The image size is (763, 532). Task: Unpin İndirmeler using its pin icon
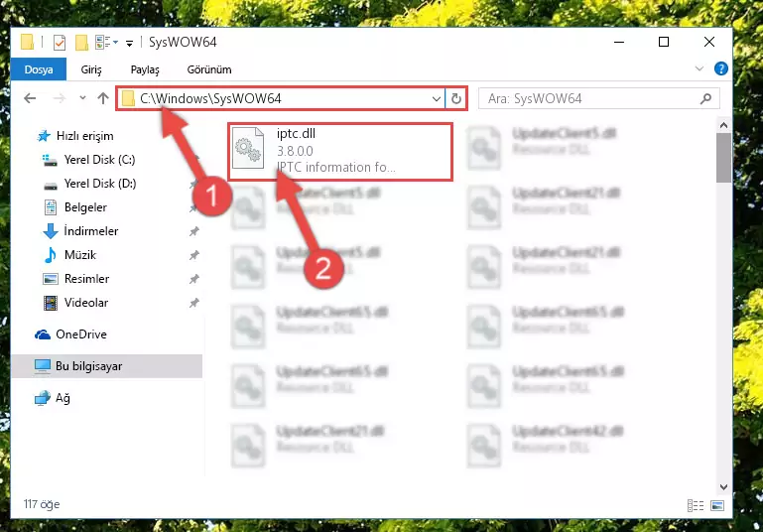[193, 231]
